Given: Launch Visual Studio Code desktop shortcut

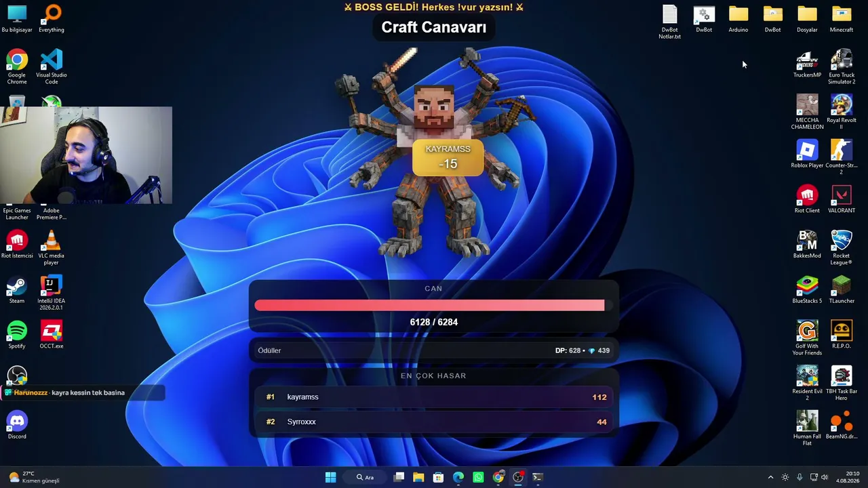Looking at the screenshot, I should pos(52,66).
